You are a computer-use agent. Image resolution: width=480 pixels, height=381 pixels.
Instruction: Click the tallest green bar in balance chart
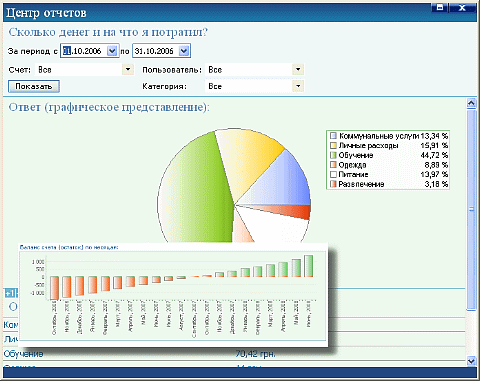pos(308,266)
